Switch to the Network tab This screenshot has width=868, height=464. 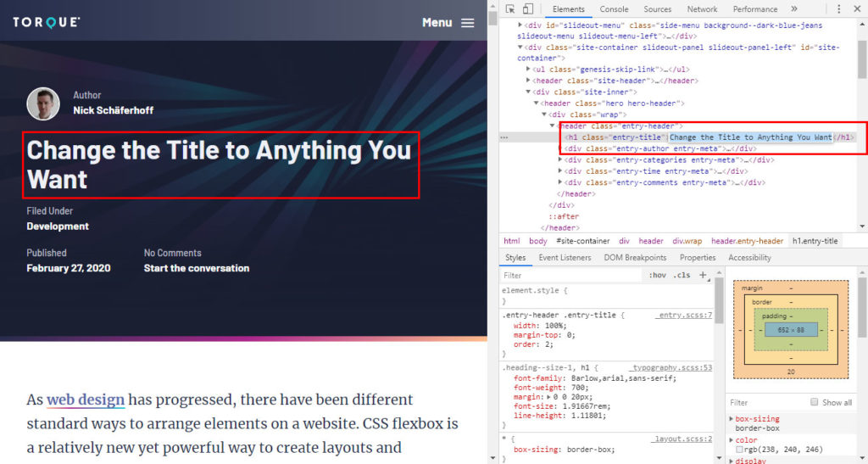tap(702, 8)
